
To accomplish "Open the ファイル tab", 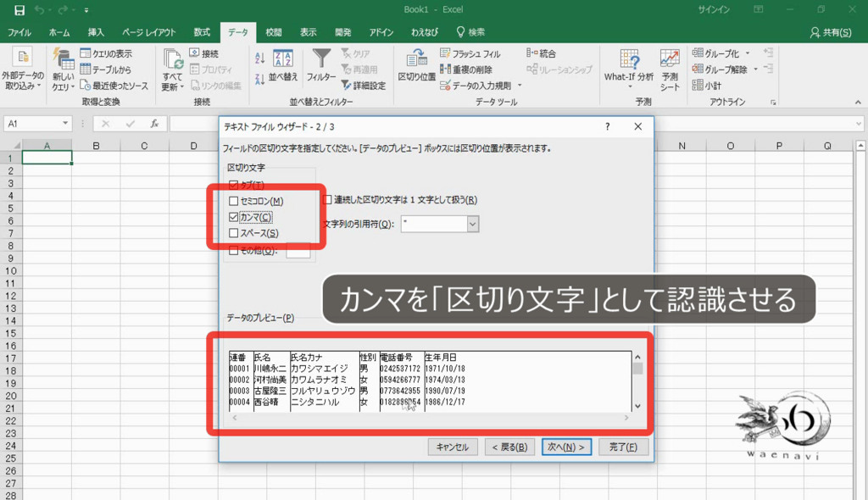I will (x=19, y=33).
